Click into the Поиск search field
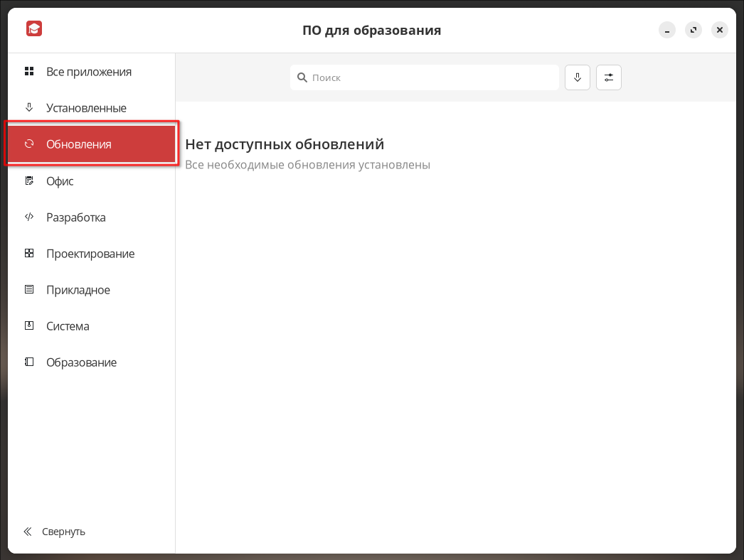This screenshot has width=744, height=560. tap(427, 77)
